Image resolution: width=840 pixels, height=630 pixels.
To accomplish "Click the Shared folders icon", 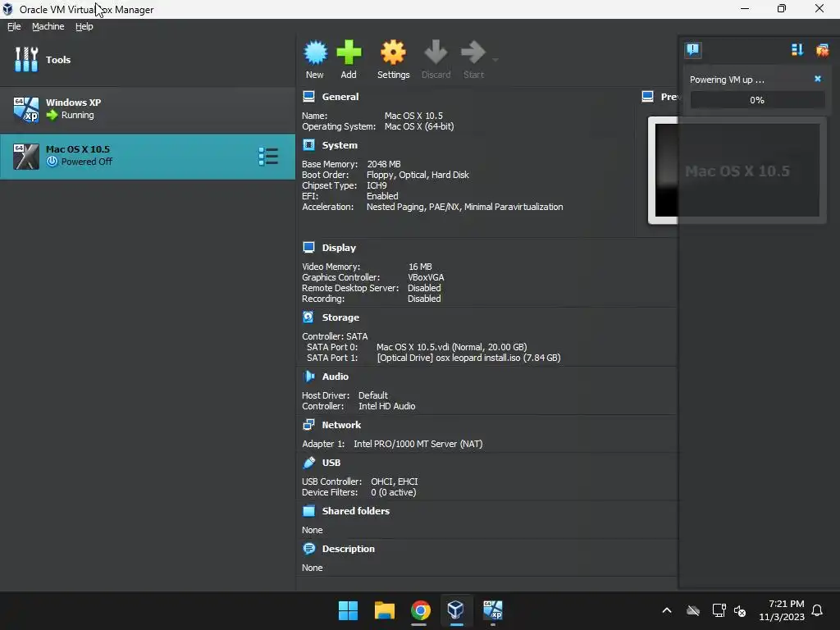I will click(308, 510).
